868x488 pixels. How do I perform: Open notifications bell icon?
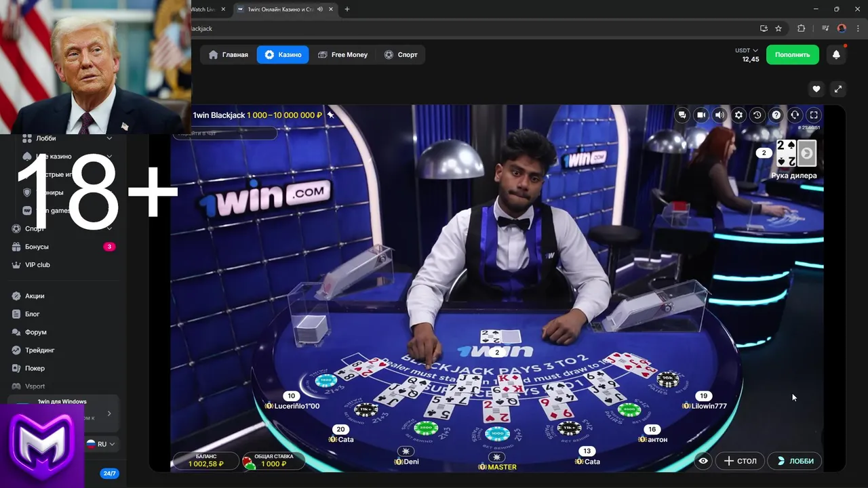[x=836, y=55]
